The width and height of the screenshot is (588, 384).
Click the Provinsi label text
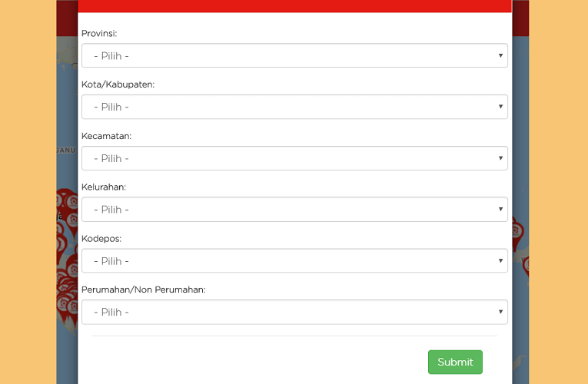click(99, 33)
